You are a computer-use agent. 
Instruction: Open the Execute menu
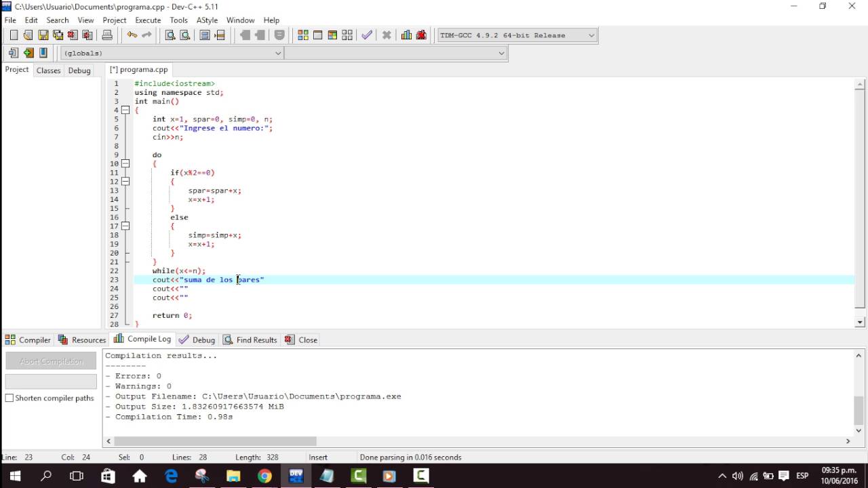click(148, 20)
